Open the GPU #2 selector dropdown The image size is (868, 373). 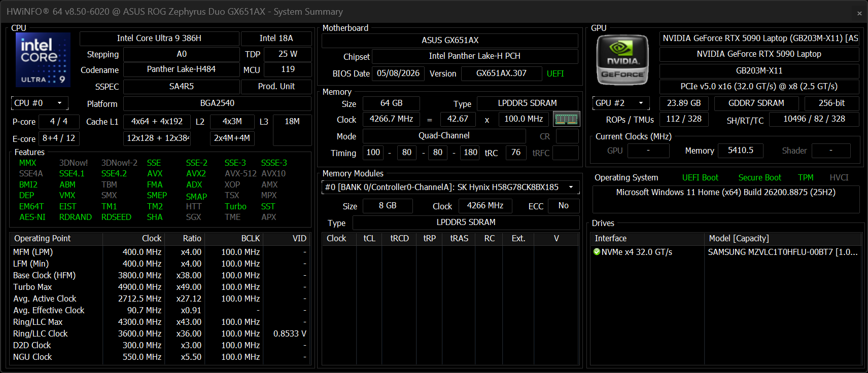[621, 103]
